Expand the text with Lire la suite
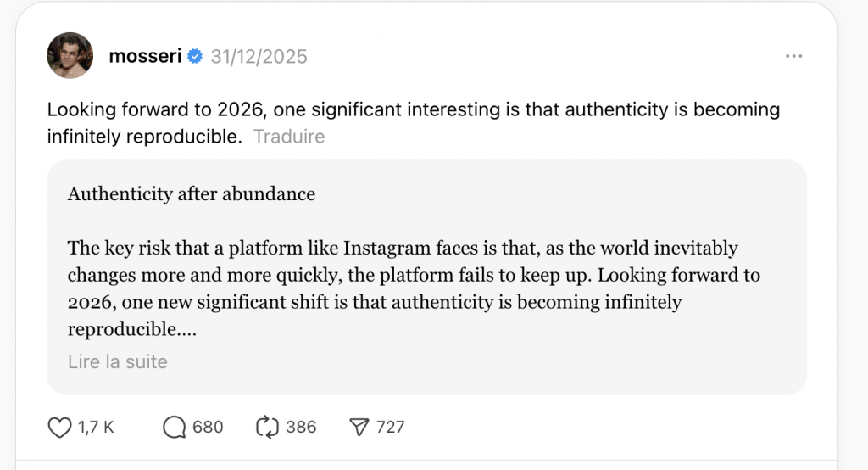This screenshot has width=868, height=470. [118, 362]
